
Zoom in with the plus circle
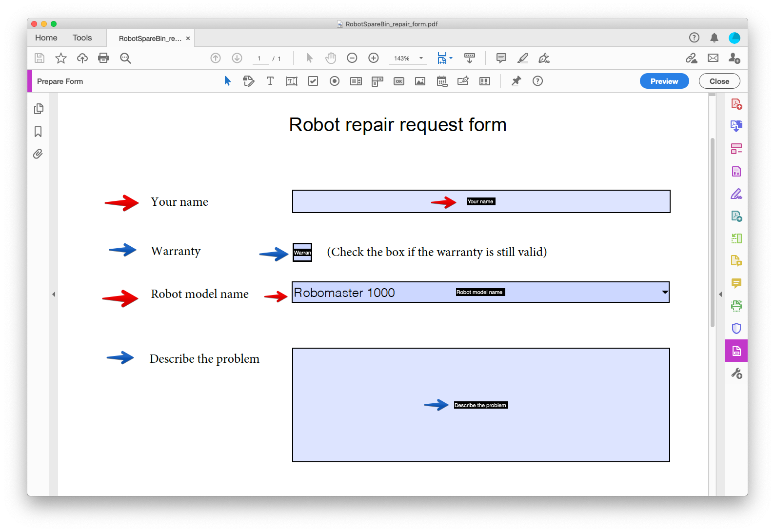coord(374,58)
